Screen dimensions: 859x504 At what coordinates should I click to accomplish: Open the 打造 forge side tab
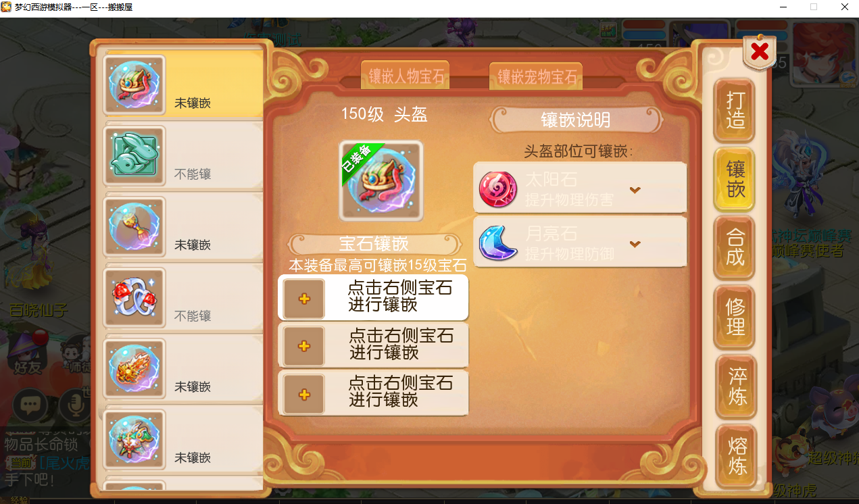coord(735,109)
